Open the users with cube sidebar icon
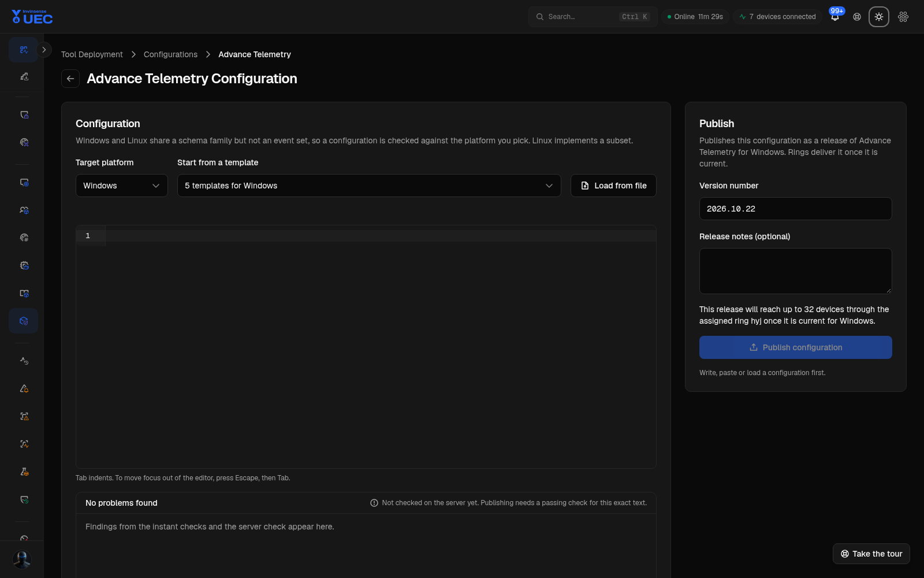924x578 pixels. [x=24, y=210]
